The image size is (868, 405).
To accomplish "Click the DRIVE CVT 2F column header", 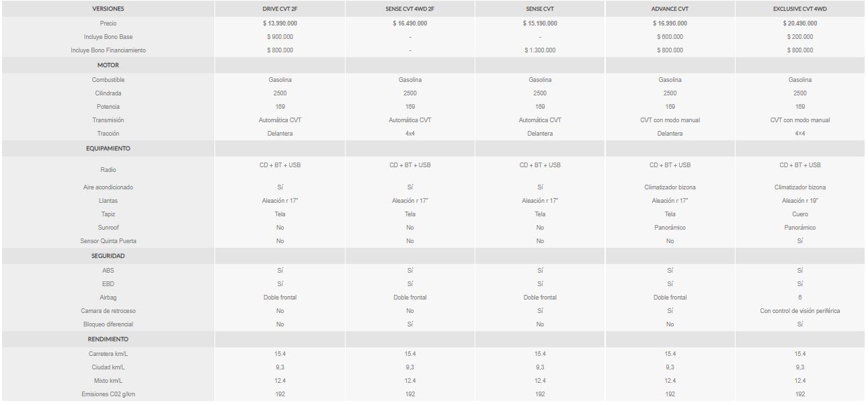I will click(280, 9).
